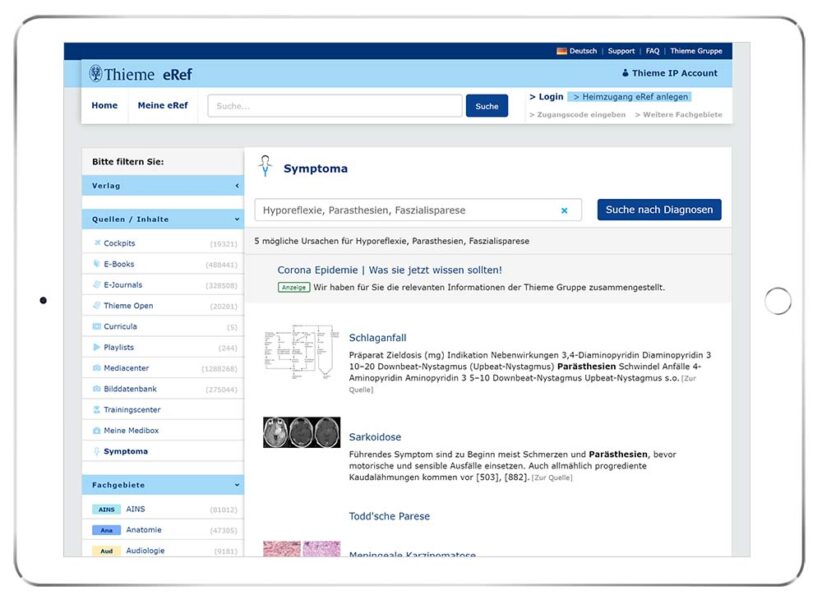Click the Thieme eRef logo

140,74
